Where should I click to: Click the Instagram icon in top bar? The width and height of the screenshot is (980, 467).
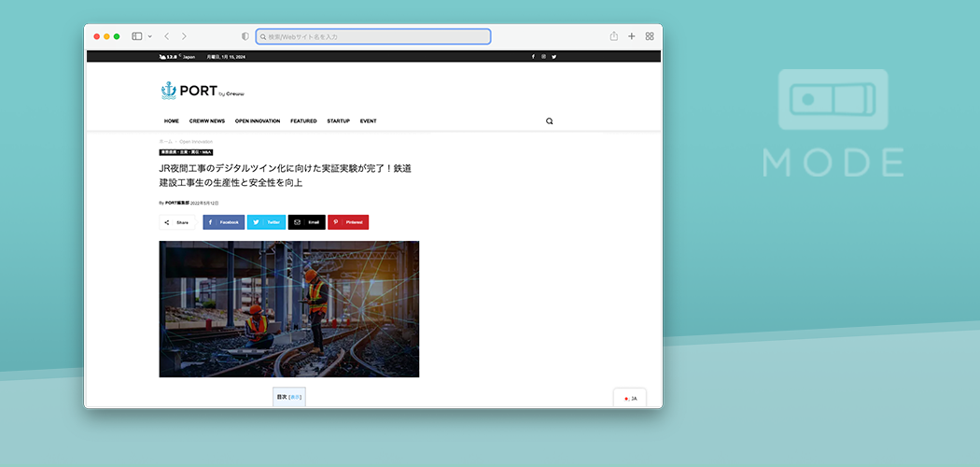pyautogui.click(x=543, y=56)
